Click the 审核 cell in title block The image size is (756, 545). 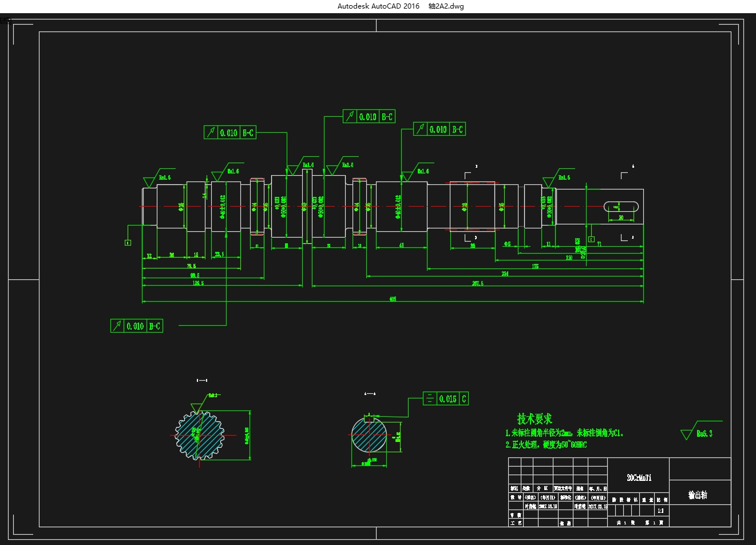click(516, 515)
